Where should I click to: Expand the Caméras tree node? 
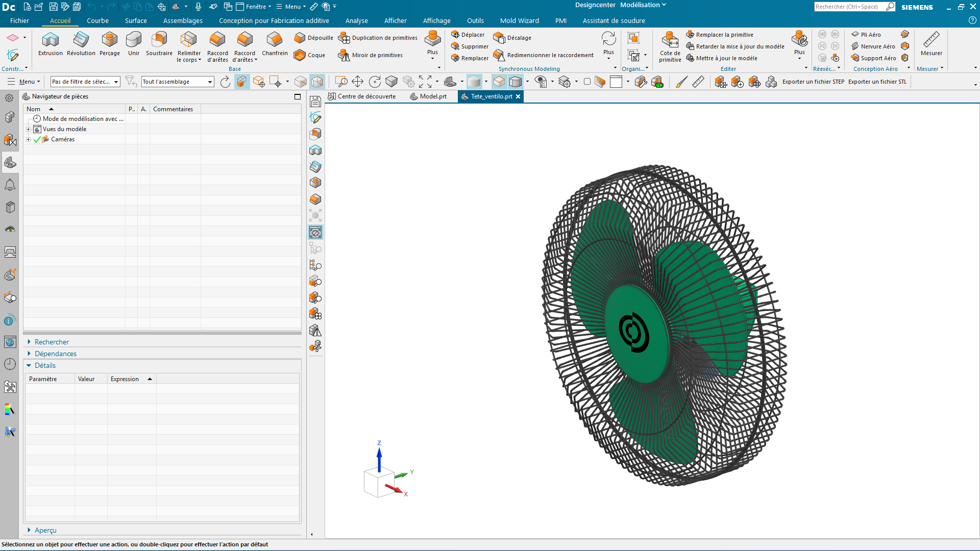coord(29,139)
